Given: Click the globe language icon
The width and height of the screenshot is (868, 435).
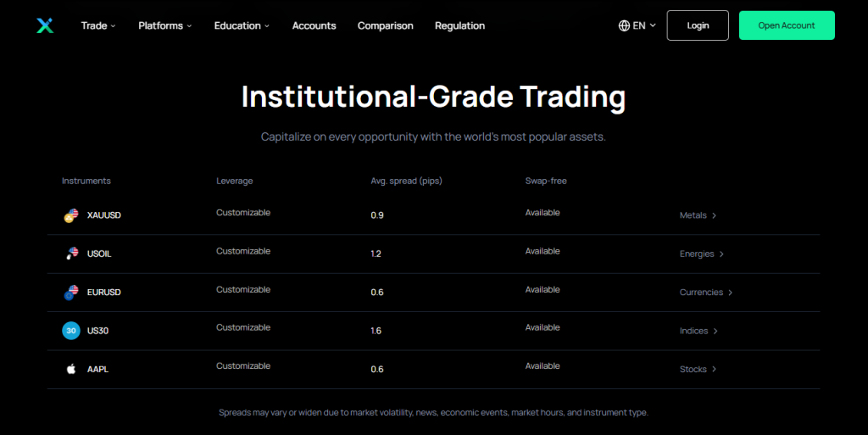Looking at the screenshot, I should [624, 25].
